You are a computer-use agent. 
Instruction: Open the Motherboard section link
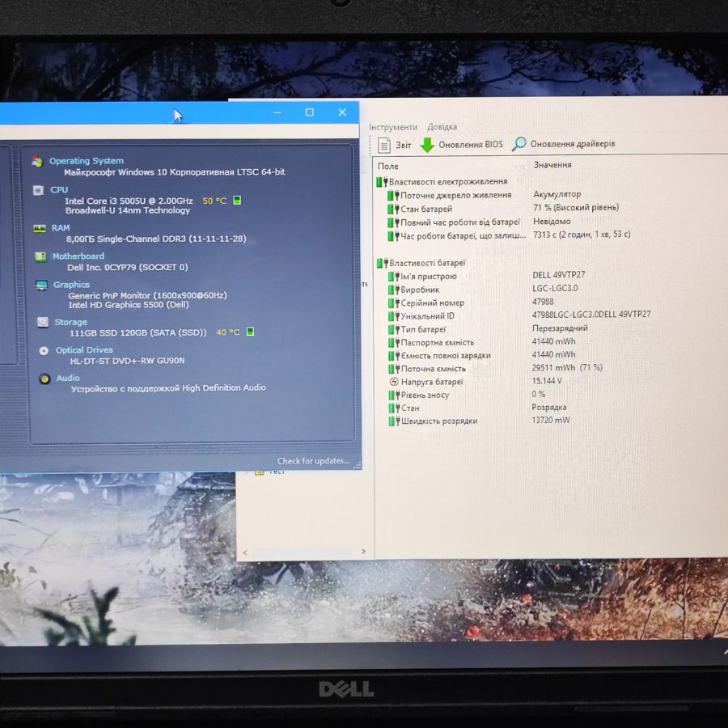coord(78,256)
